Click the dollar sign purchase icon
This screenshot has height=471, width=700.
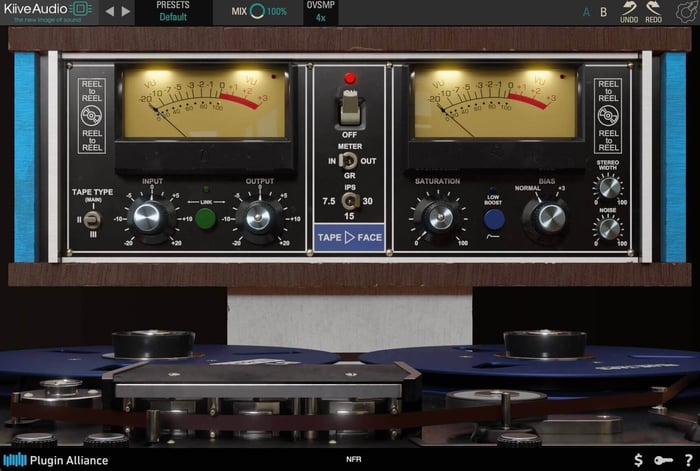638,460
